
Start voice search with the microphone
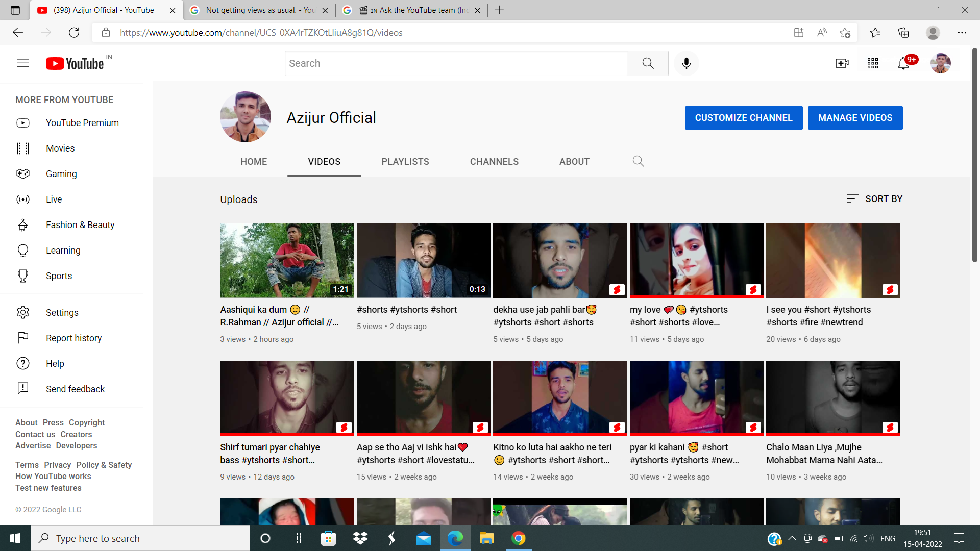pyautogui.click(x=687, y=63)
